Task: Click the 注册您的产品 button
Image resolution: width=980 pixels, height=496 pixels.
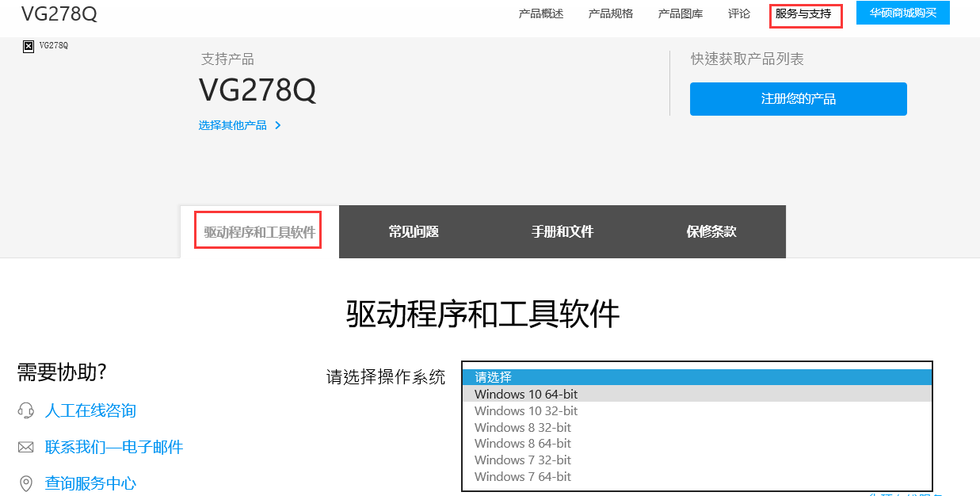Action: click(x=799, y=99)
